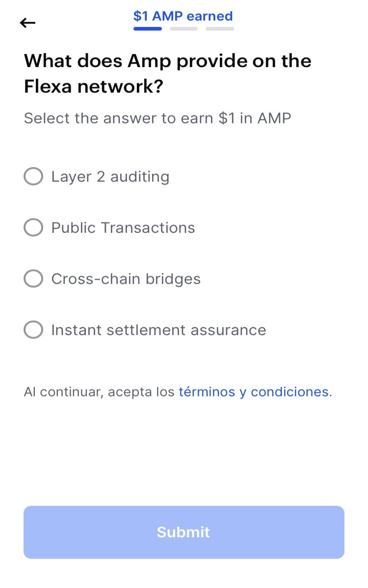Select the Layer 2 auditing radio button
Screen dimensions: 368x588
33,176
